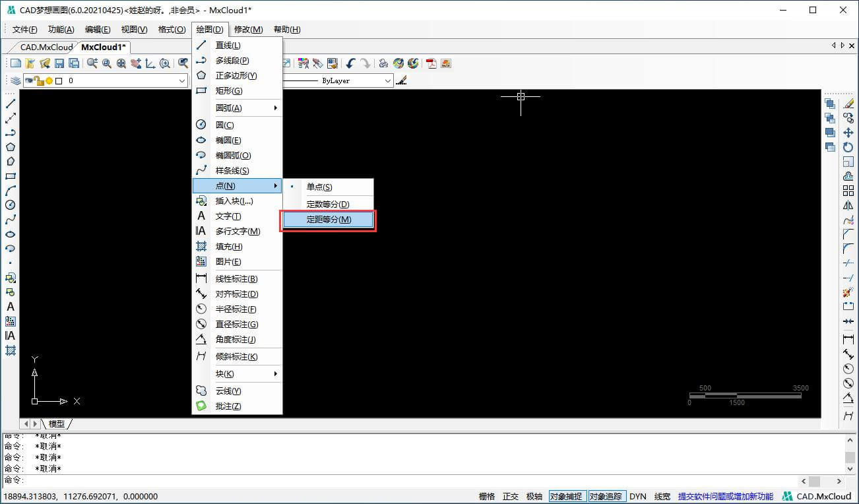Click the command line input field

coord(409,480)
